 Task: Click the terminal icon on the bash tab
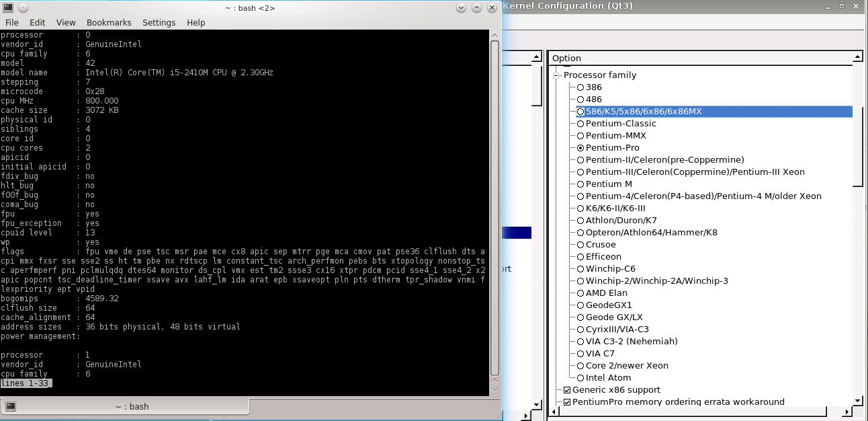point(11,406)
